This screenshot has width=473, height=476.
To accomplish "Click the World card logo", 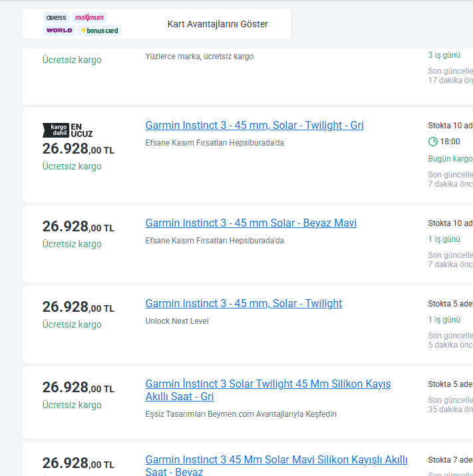I will (x=59, y=31).
